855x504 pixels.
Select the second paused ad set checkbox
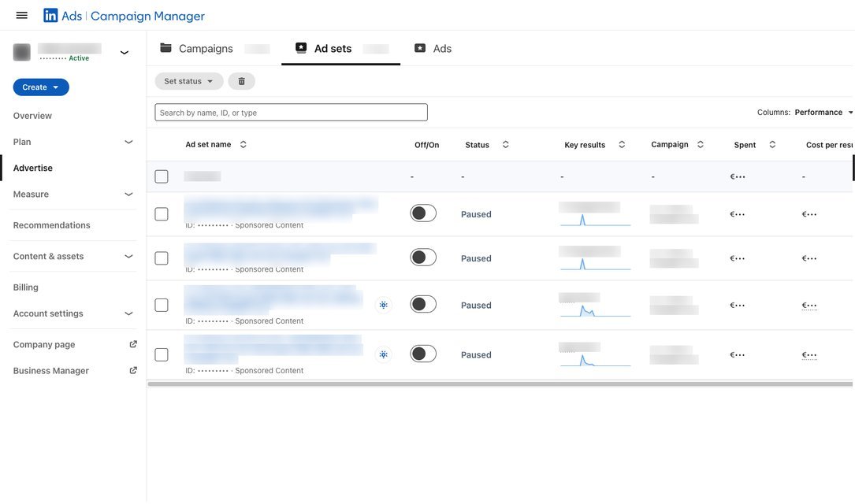click(162, 258)
